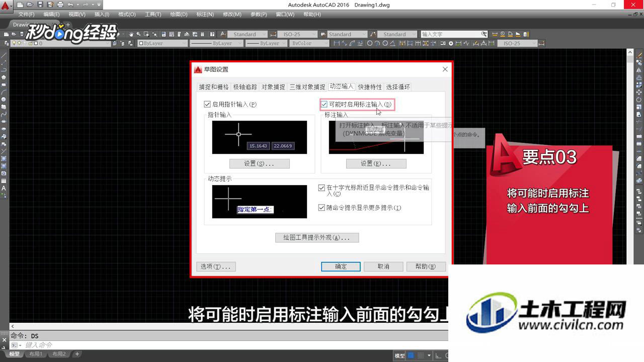Switch to 极轴追踪 tab
This screenshot has width=644, height=362.
coord(245,87)
